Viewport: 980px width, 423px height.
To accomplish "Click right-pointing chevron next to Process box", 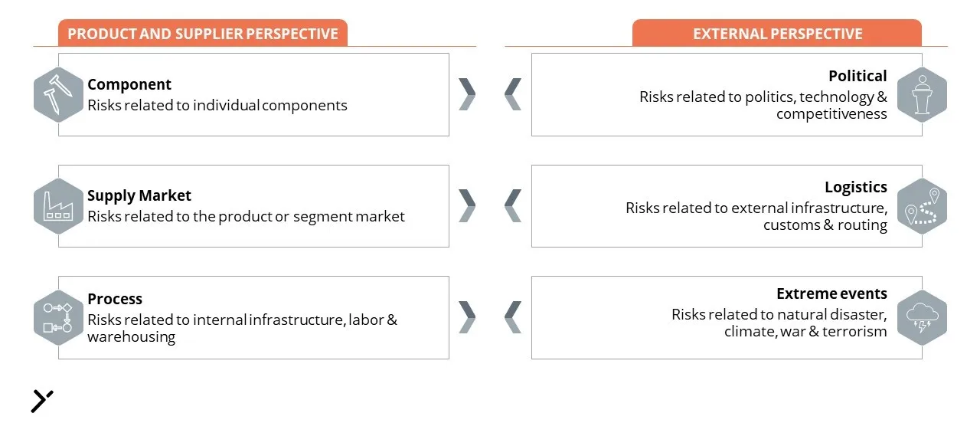I will click(x=467, y=317).
